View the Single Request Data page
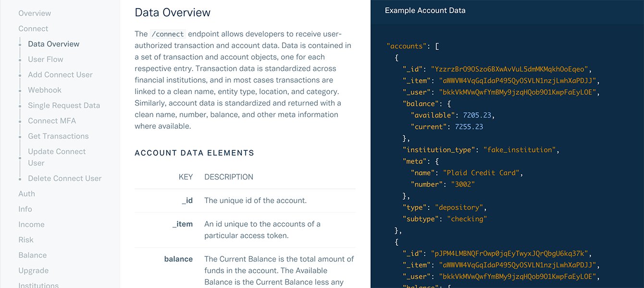Image resolution: width=644 pixels, height=288 pixels. click(64, 105)
